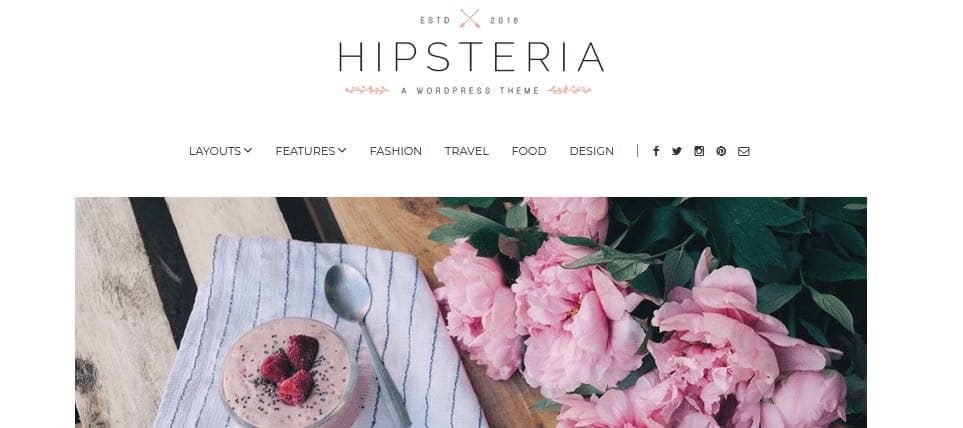Open the Design category link
Image resolution: width=963 pixels, height=428 pixels.
[x=591, y=151]
